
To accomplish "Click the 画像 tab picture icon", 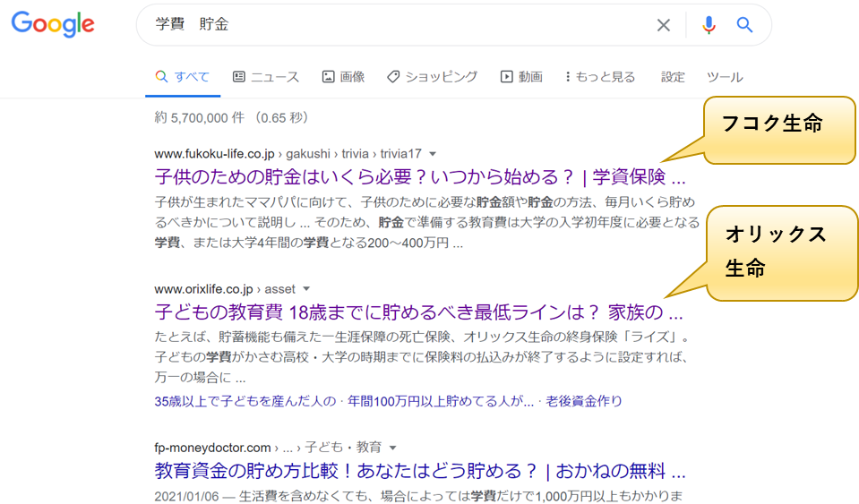I will coord(328,77).
